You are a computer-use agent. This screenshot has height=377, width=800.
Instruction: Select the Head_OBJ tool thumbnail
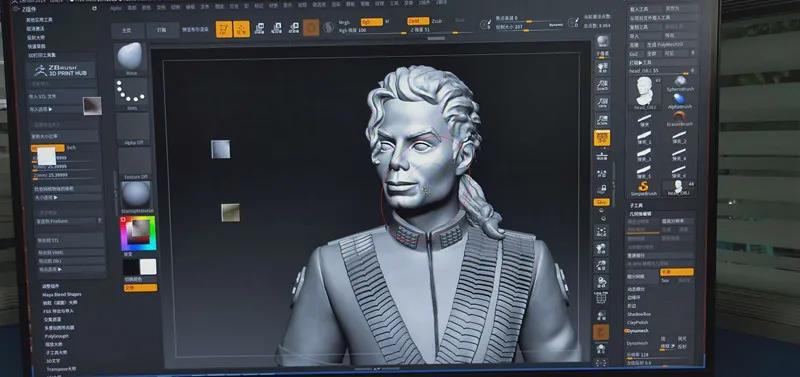[645, 93]
